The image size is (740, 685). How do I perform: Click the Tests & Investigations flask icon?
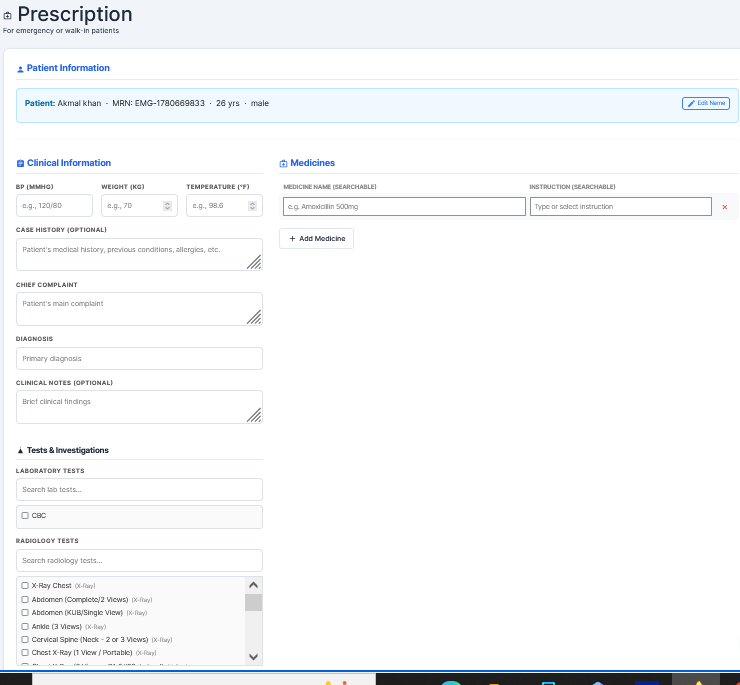(x=20, y=450)
